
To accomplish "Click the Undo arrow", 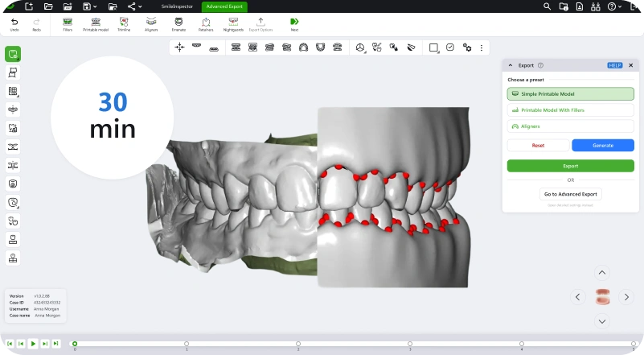I will (14, 23).
